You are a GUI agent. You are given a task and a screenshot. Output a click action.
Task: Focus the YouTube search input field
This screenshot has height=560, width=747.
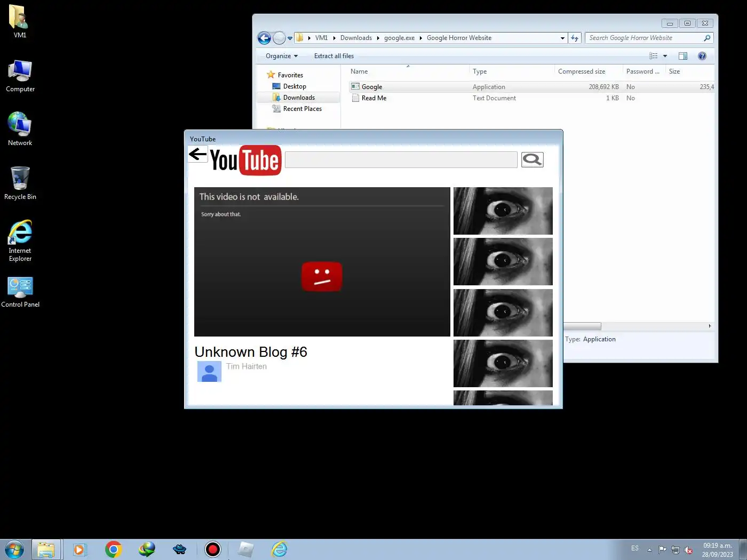click(x=401, y=159)
